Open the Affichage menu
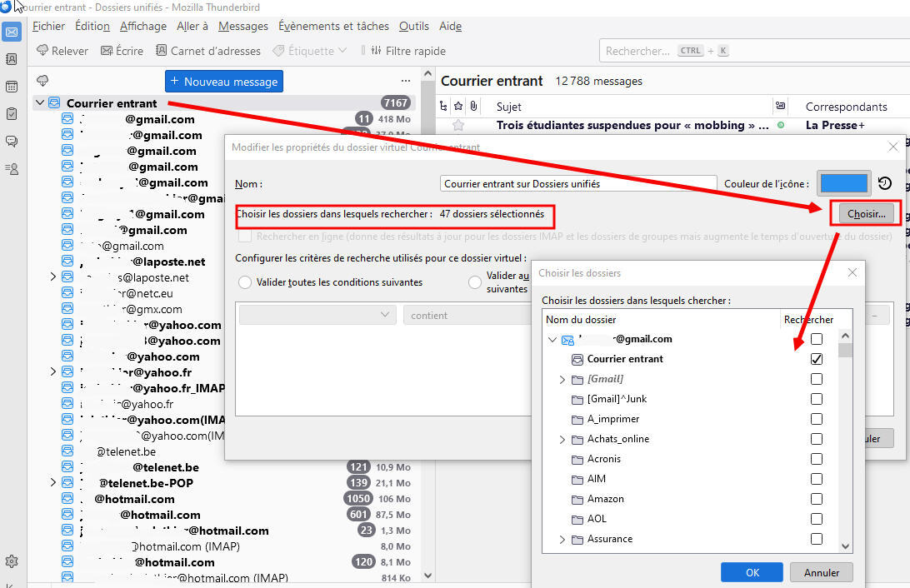The width and height of the screenshot is (910, 588). (142, 26)
